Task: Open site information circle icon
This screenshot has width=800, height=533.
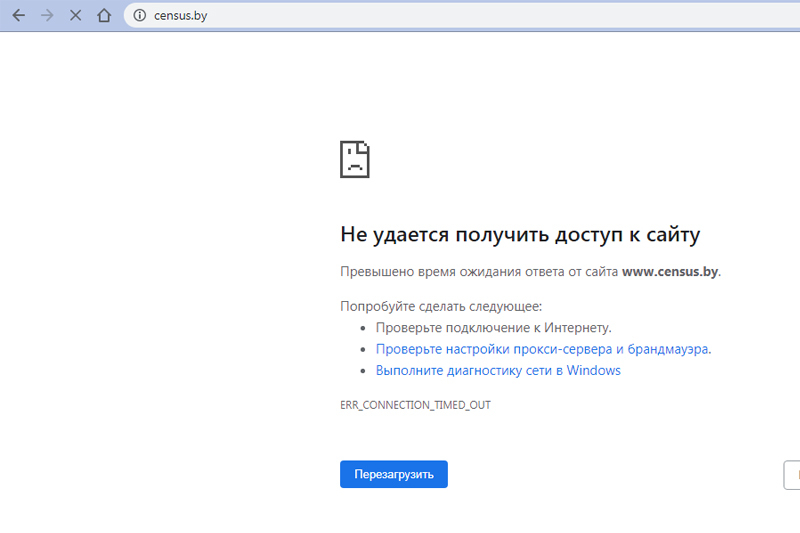Action: 140,16
